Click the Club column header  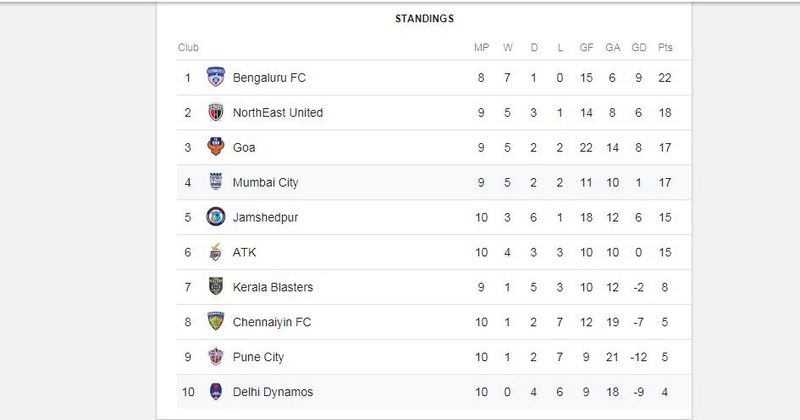coord(188,47)
